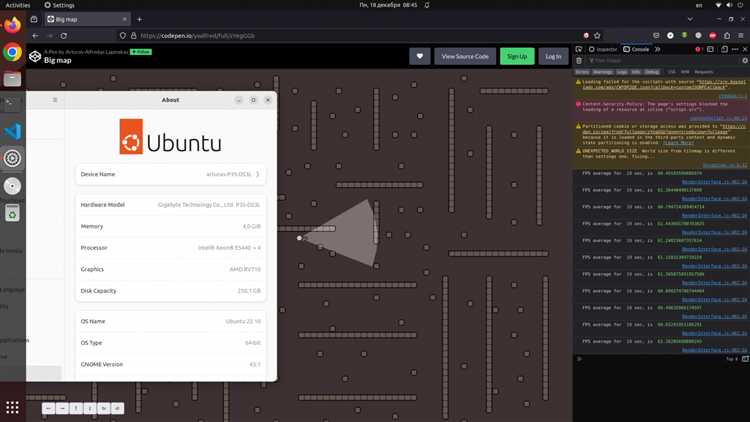Image resolution: width=750 pixels, height=422 pixels.
Task: Click the red adblock extension icon
Action: [x=712, y=35]
